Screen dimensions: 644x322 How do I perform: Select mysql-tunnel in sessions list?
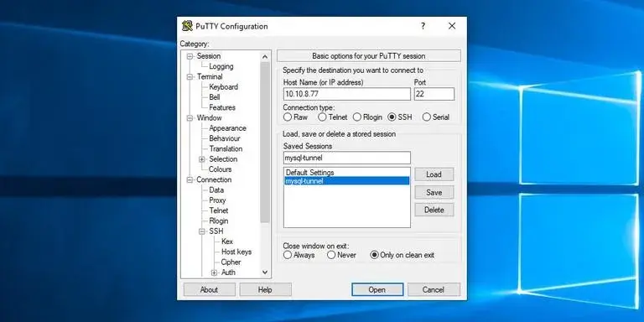[x=346, y=181]
